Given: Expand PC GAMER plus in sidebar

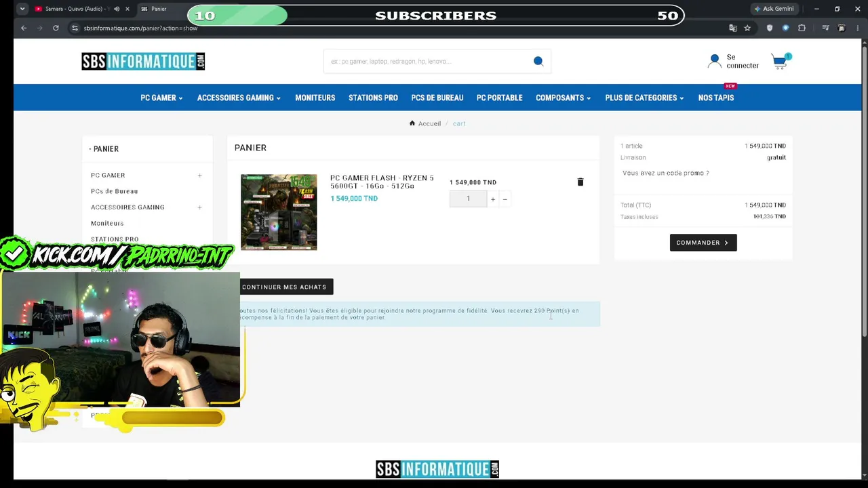Looking at the screenshot, I should click(x=199, y=176).
